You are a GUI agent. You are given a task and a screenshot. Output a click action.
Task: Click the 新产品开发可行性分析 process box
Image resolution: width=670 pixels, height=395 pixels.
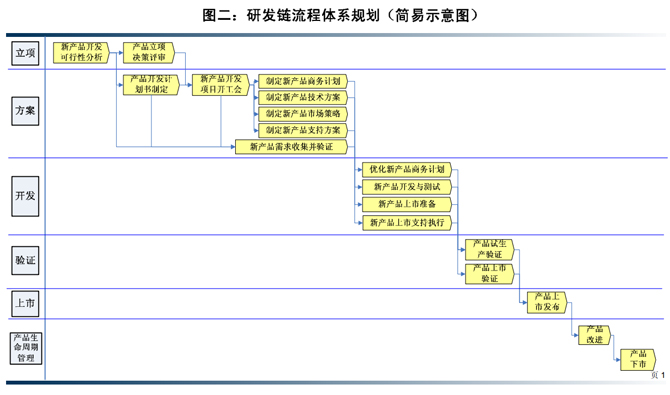82,53
